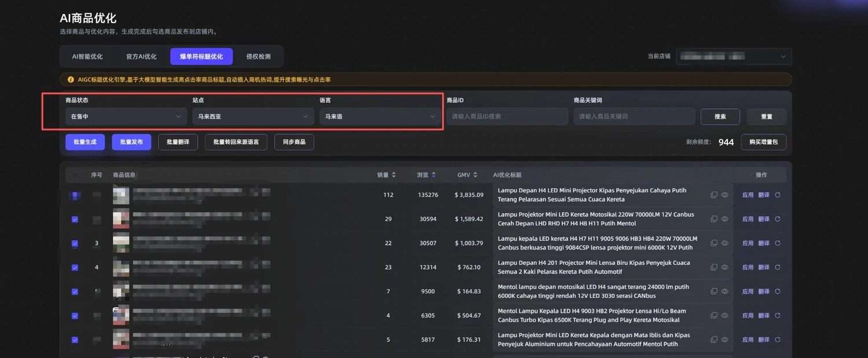
Task: Copy the title in the $ 1,589.42 row
Action: [713, 219]
